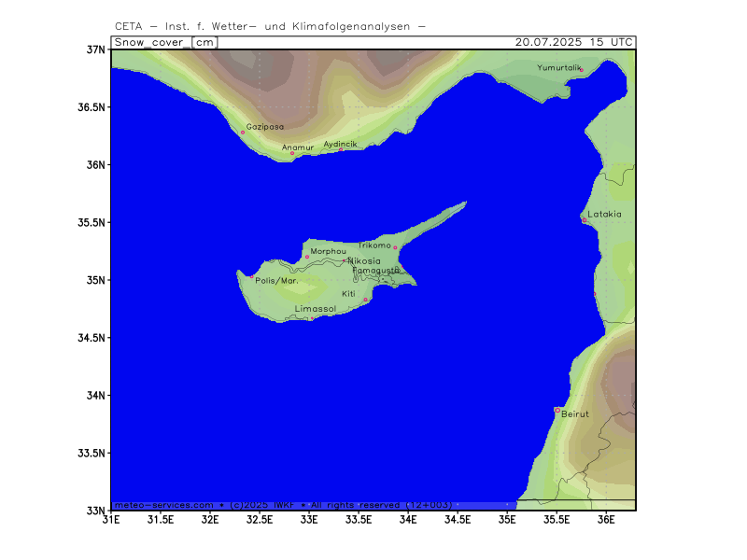Viewport: 747px width, 560px height.
Task: Click the Trikomo city marker
Action: coord(395,247)
